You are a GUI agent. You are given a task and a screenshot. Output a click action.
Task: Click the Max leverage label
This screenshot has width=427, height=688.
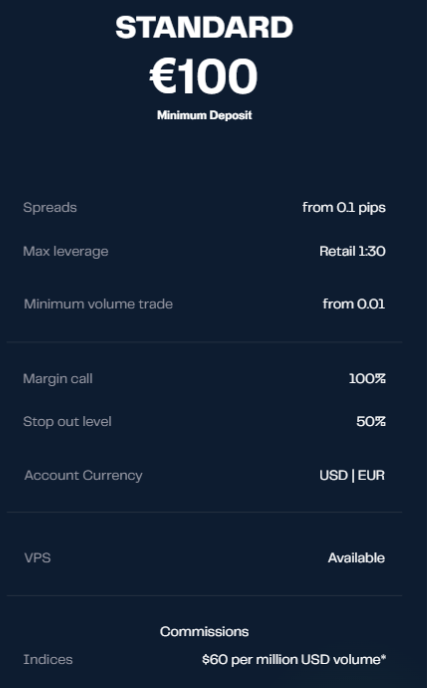pos(66,251)
